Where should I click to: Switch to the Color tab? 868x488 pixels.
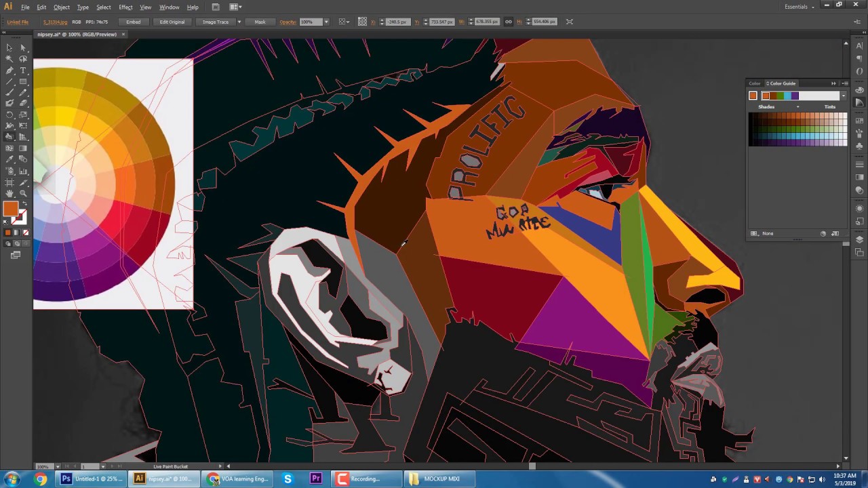755,83
